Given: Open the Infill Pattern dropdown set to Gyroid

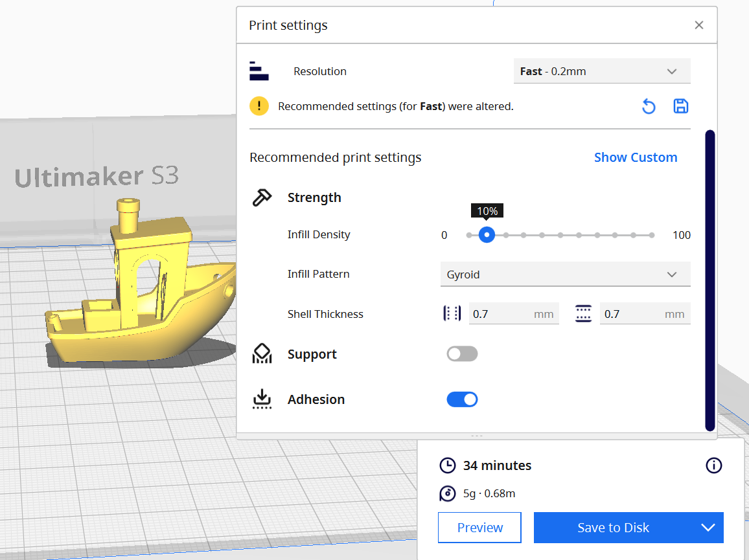Looking at the screenshot, I should [564, 274].
